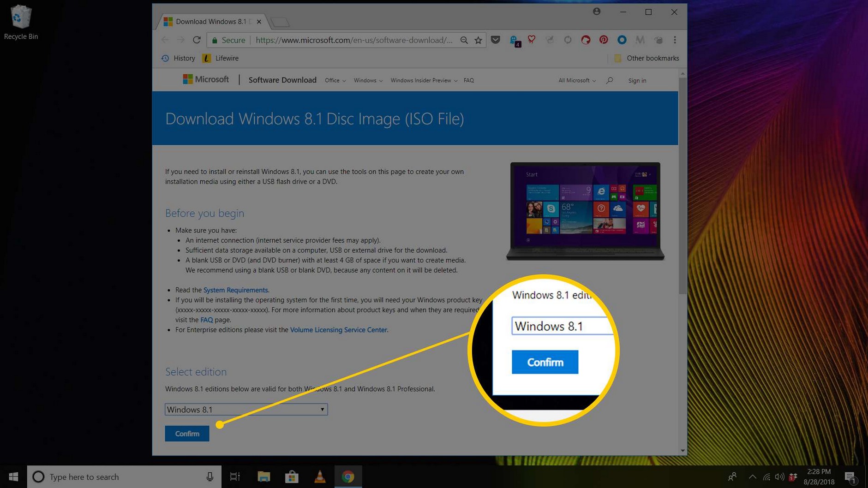
Task: Open the Pocket extension icon
Action: (x=496, y=40)
